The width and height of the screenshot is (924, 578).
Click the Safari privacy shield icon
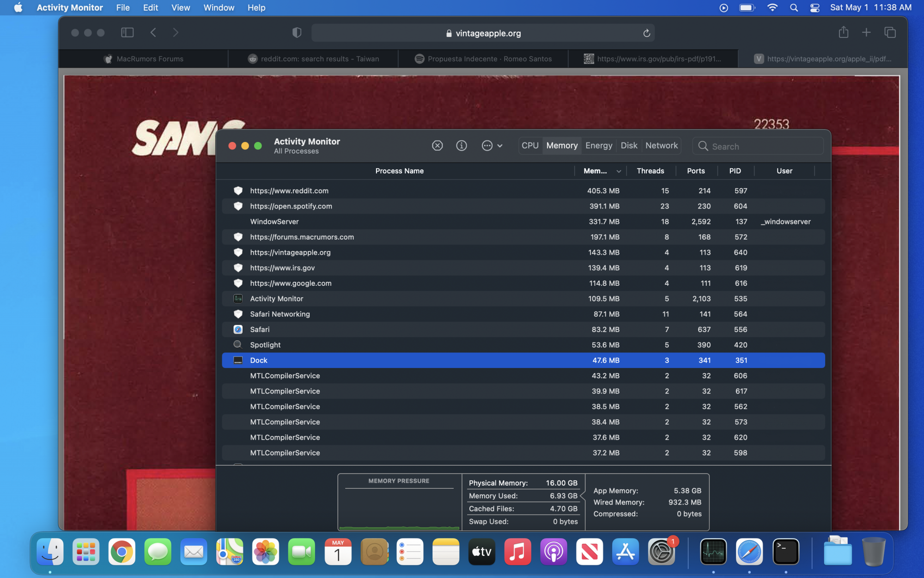pyautogui.click(x=297, y=32)
